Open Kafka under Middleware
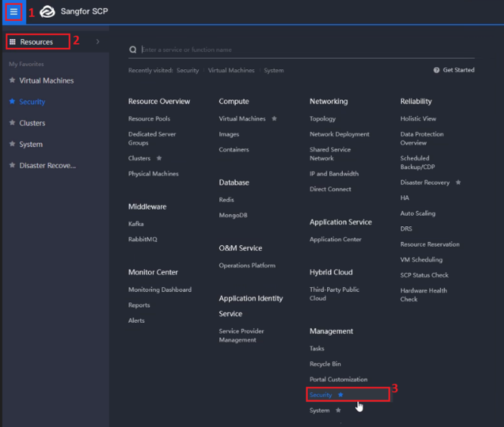The height and width of the screenshot is (427, 504). 136,223
